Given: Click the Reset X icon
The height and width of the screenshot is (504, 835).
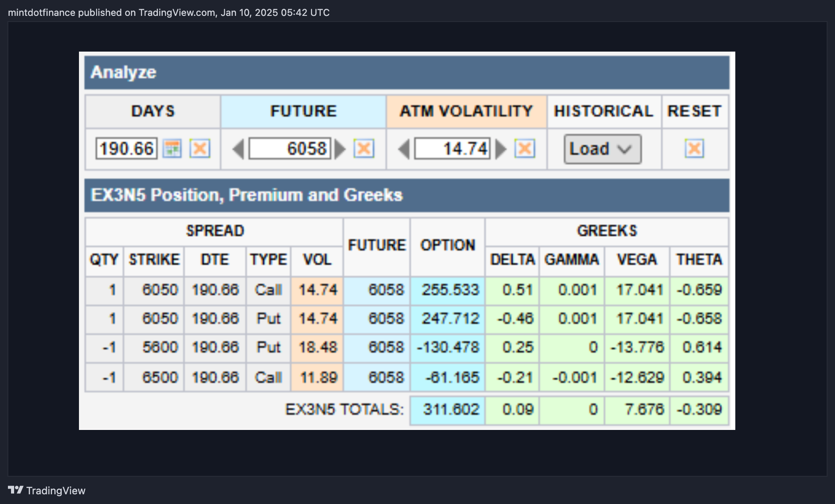Looking at the screenshot, I should [x=694, y=149].
